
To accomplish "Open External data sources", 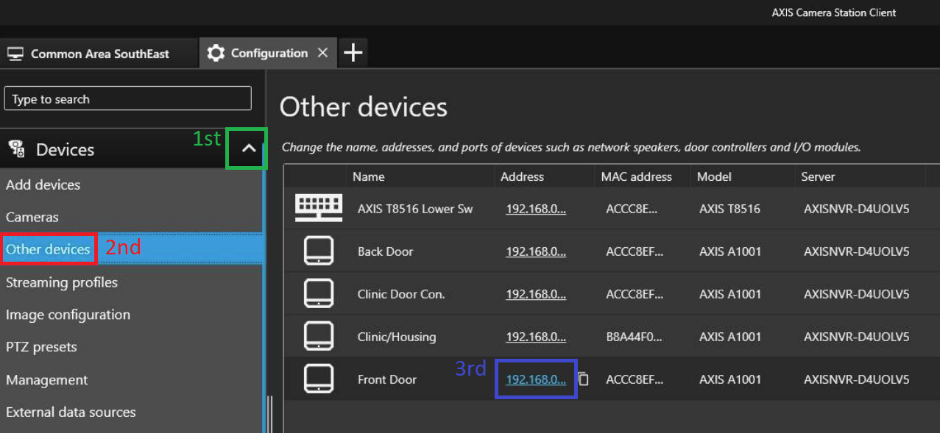I will [71, 412].
